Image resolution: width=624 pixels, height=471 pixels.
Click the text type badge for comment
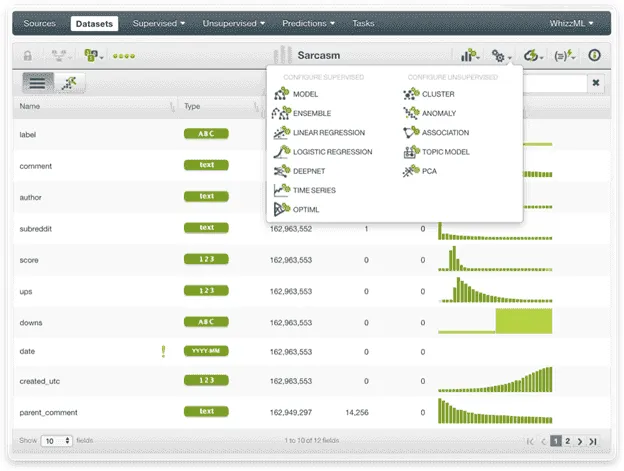coord(206,165)
